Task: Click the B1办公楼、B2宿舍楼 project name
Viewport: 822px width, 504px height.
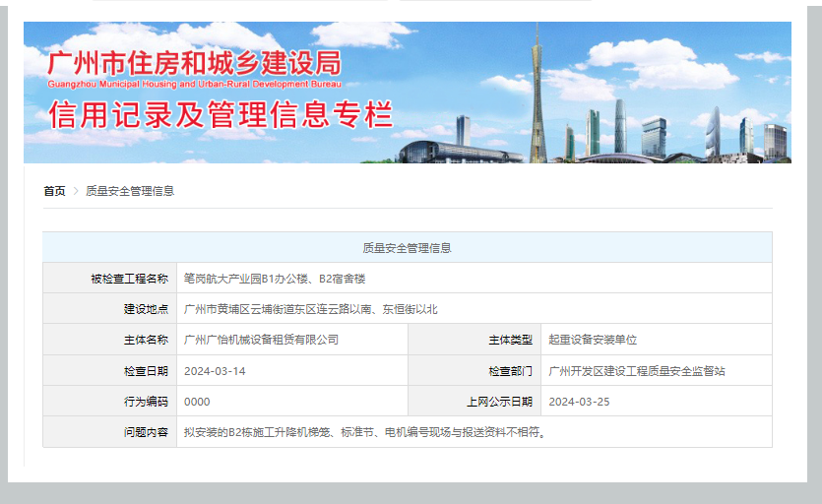Action: tap(275, 279)
